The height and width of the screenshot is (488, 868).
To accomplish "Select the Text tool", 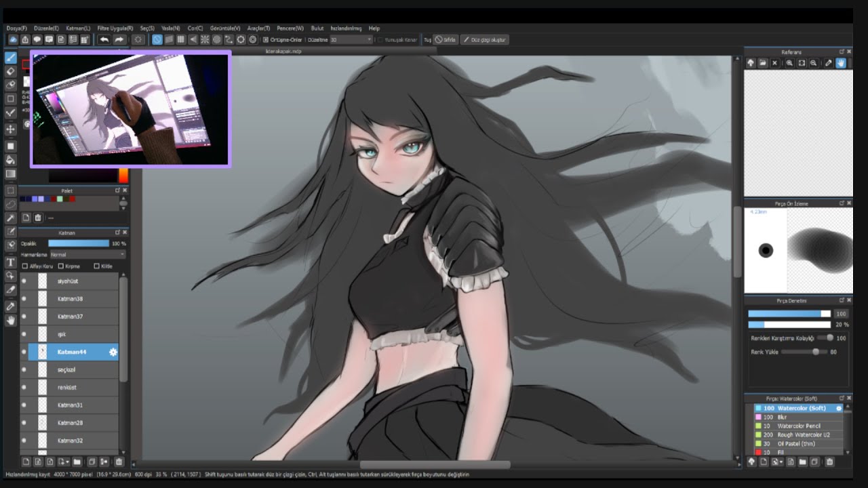I will [11, 262].
